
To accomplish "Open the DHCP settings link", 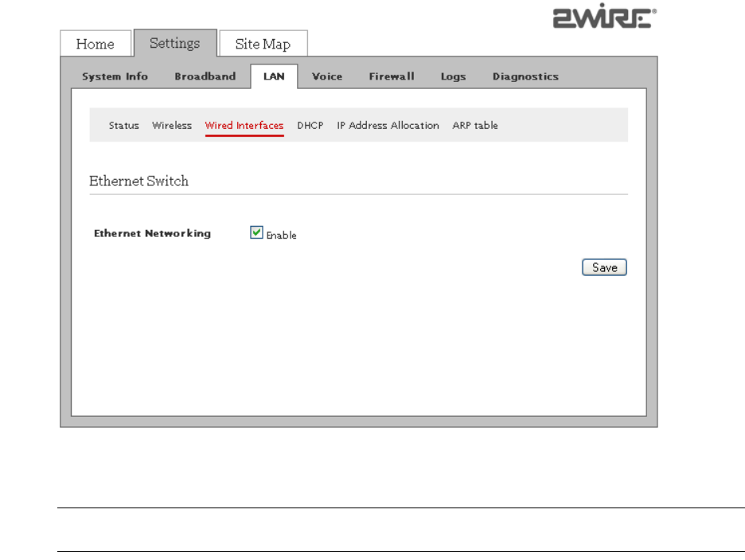I will [310, 126].
